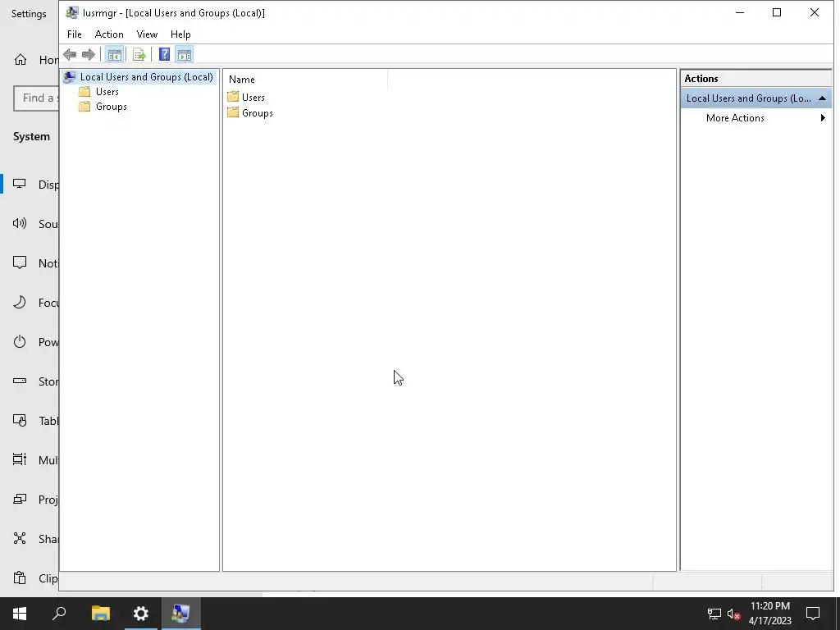Open Notifications icon in Settings sidebar

click(20, 263)
